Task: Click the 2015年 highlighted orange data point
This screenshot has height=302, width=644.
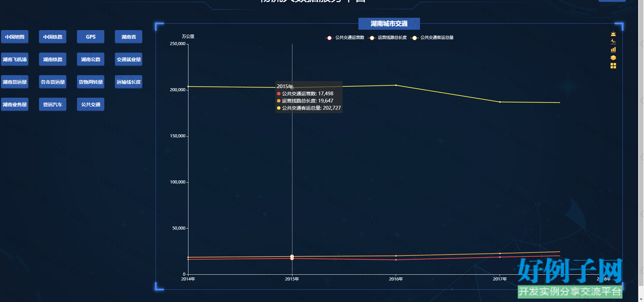Action: pyautogui.click(x=292, y=256)
